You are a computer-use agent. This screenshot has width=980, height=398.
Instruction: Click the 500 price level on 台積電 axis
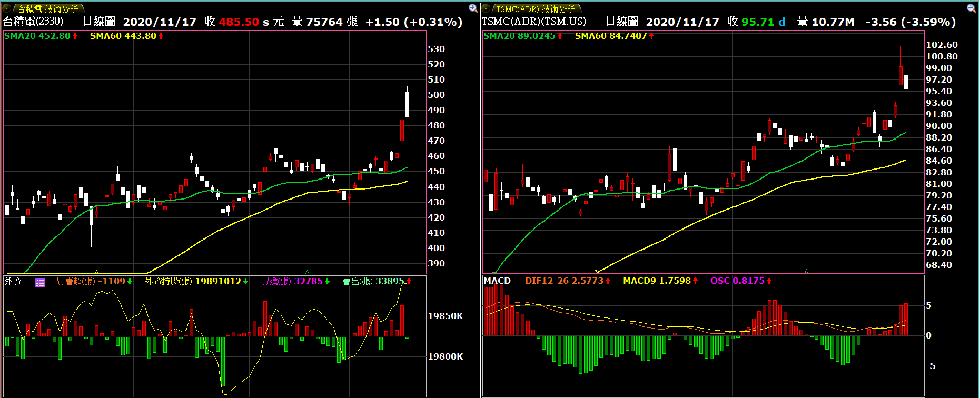pos(437,95)
